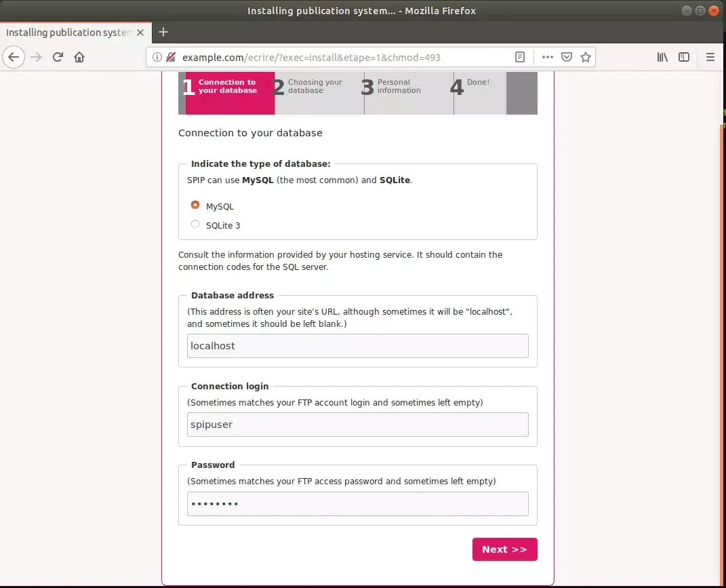Open the Firefox home page
The height and width of the screenshot is (588, 726).
[x=79, y=57]
